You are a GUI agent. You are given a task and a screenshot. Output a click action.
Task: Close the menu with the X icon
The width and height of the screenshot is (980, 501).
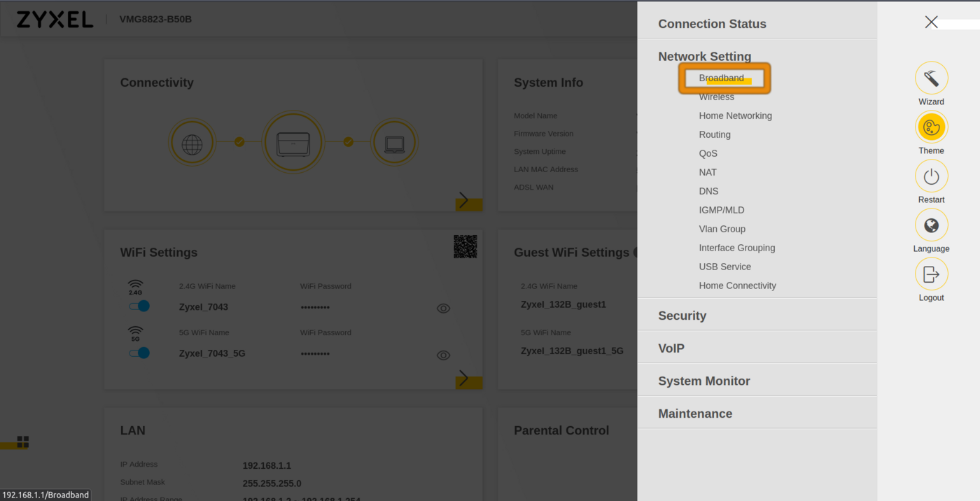[x=931, y=22]
